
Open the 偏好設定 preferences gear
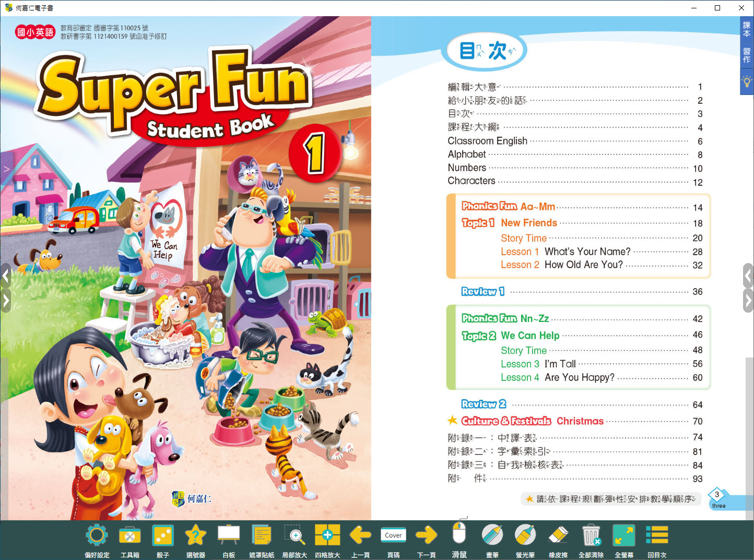(97, 536)
